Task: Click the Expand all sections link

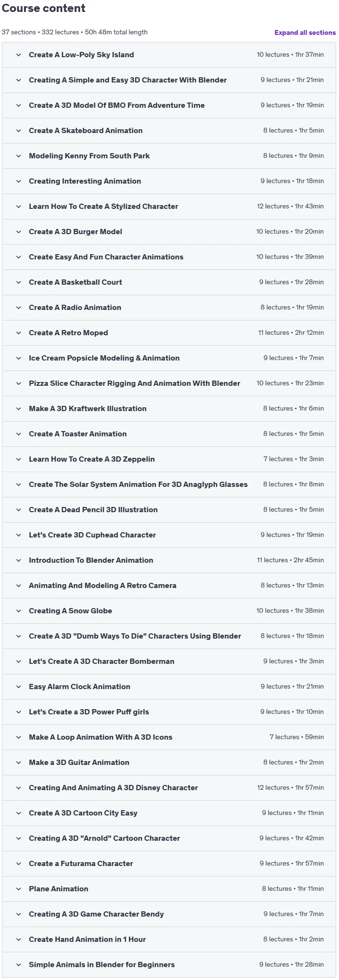Action: pyautogui.click(x=305, y=32)
